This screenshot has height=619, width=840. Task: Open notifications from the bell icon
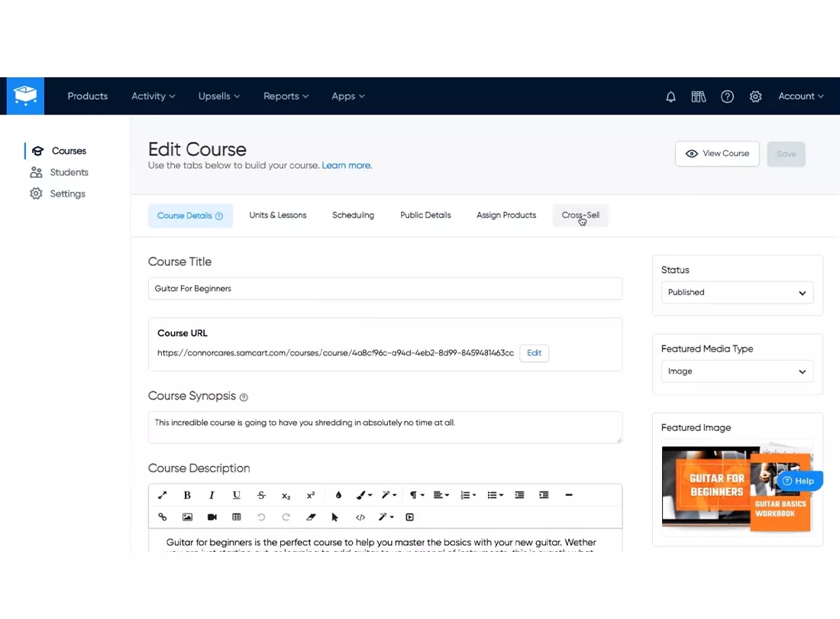tap(670, 96)
